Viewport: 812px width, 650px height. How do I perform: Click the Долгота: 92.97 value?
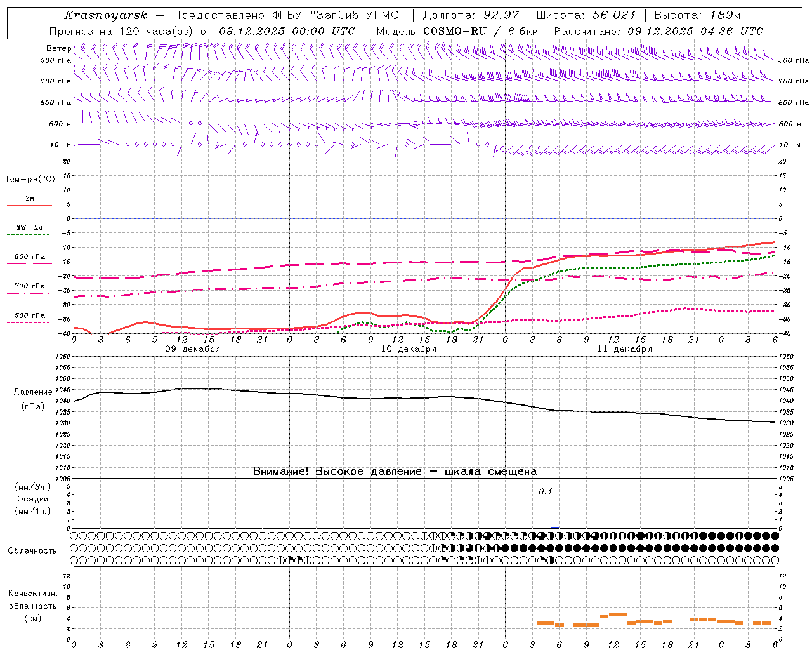471,15
